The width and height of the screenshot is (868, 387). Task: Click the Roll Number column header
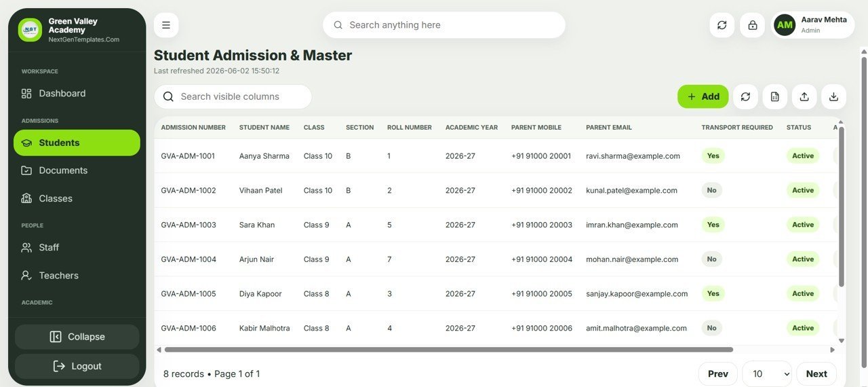(410, 128)
